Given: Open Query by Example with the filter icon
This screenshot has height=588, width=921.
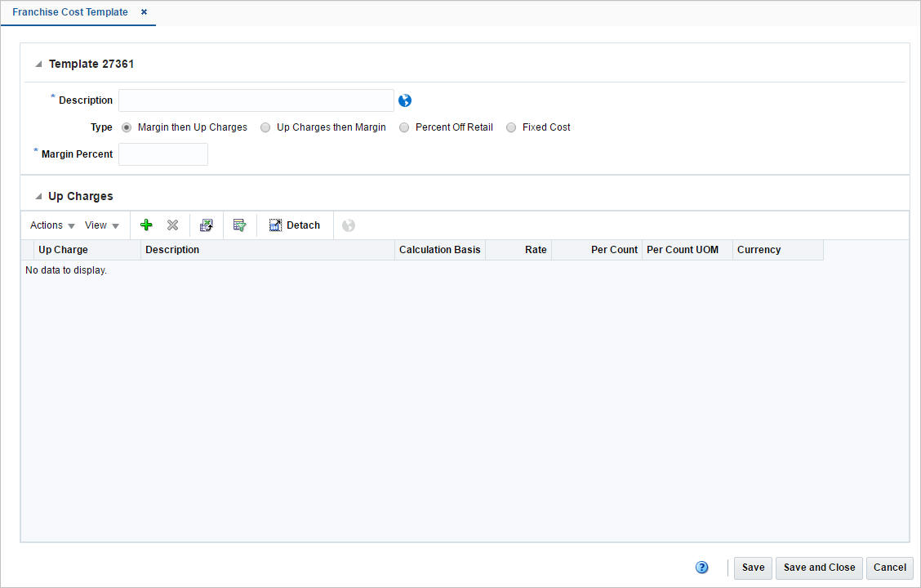Looking at the screenshot, I should (239, 225).
